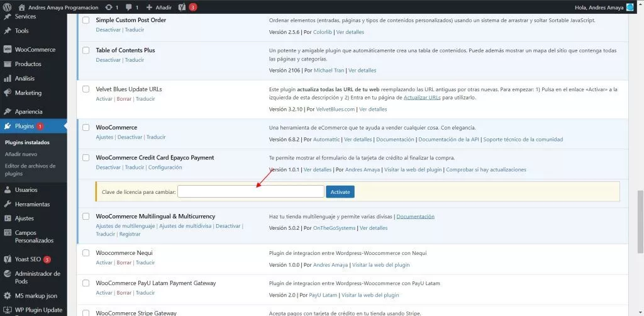Open Añadir nuevo plugins submenu item

click(21, 154)
